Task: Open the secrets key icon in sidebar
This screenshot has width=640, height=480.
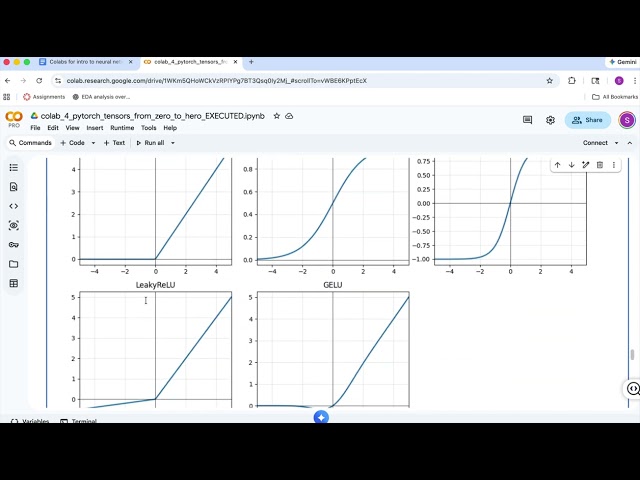Action: (13, 244)
